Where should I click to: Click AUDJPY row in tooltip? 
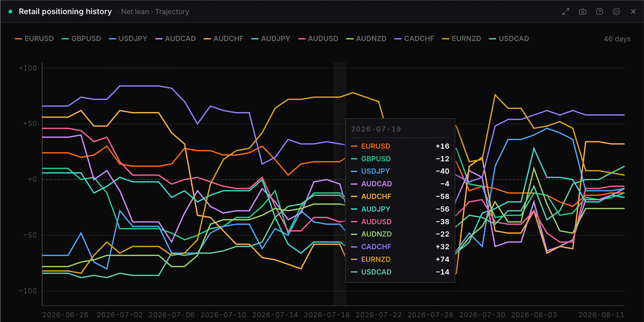point(400,209)
